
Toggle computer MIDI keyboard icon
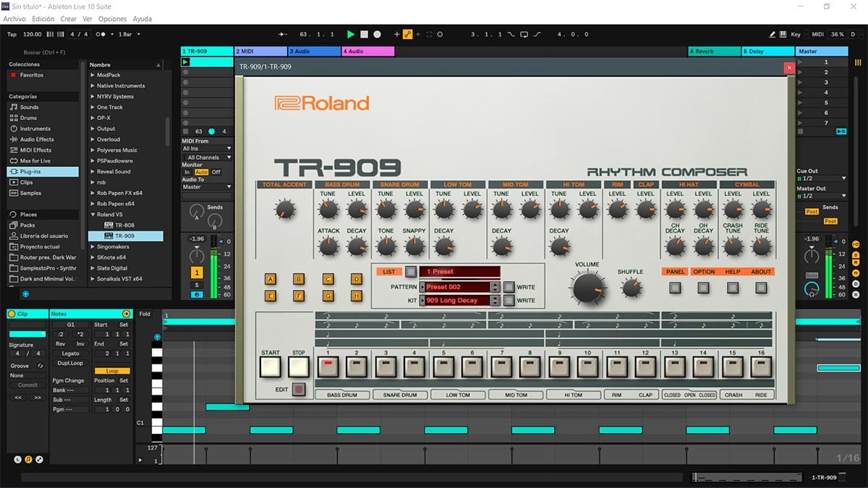(x=784, y=34)
